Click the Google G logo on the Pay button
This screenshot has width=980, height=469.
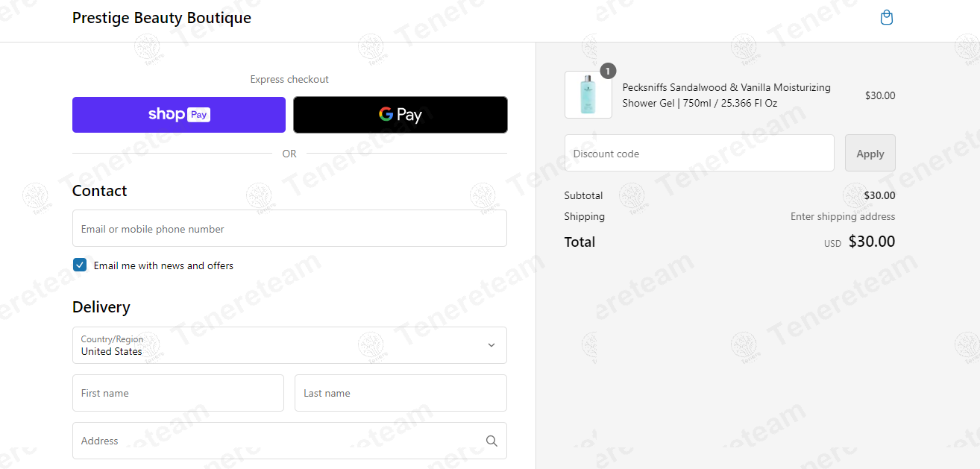click(386, 114)
